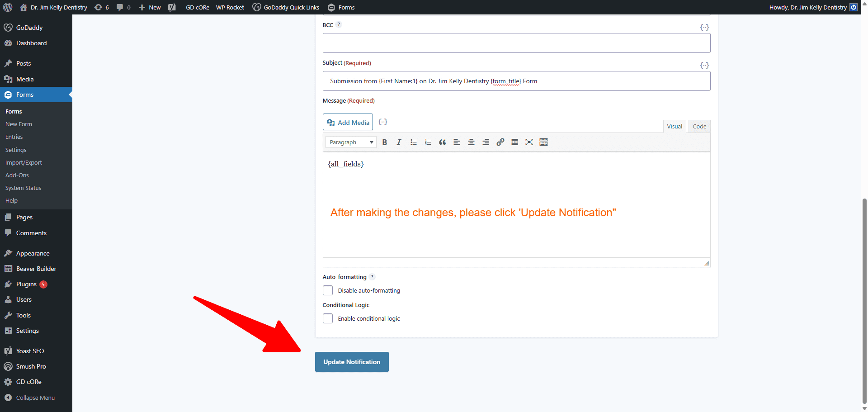Open merge tags for Subject field

point(704,66)
